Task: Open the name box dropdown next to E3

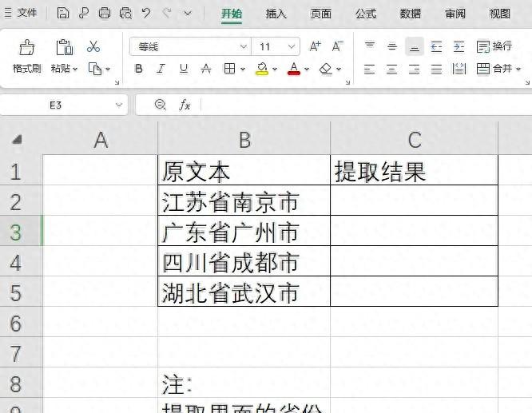Action: point(119,105)
